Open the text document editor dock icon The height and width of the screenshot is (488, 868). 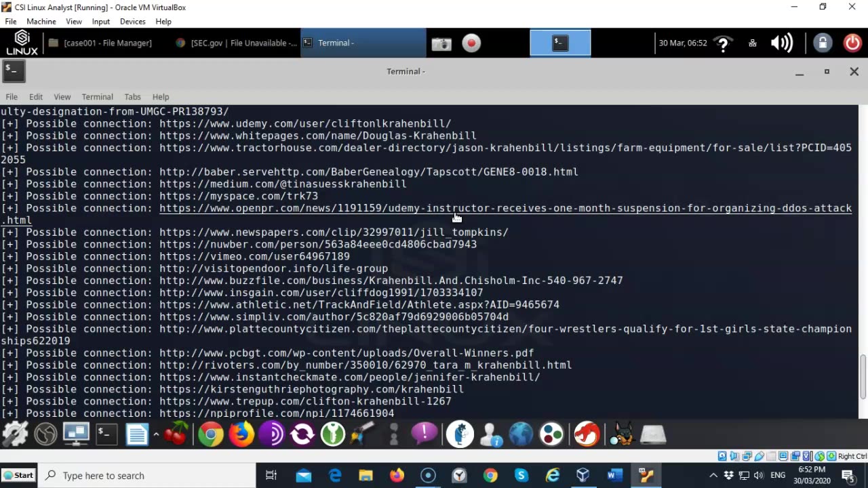[x=137, y=434]
